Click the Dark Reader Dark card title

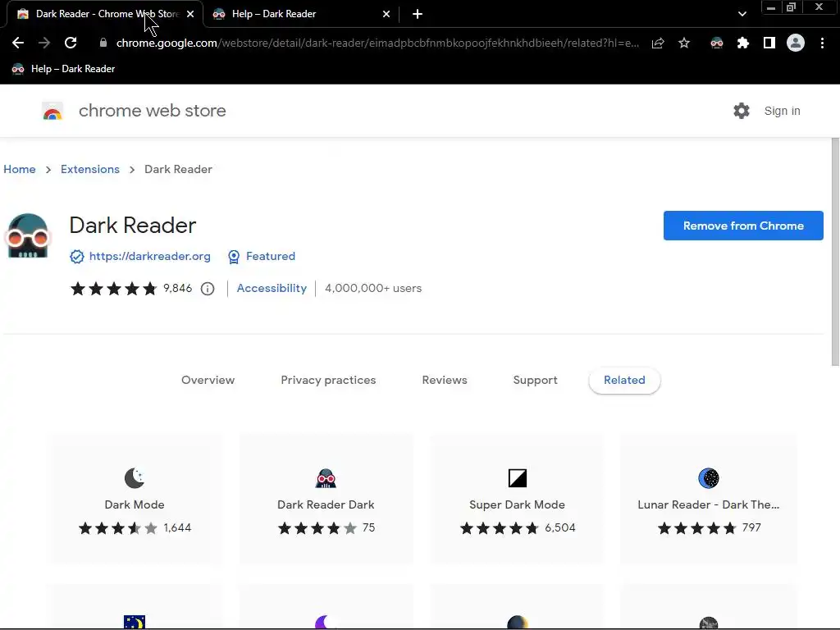(326, 504)
